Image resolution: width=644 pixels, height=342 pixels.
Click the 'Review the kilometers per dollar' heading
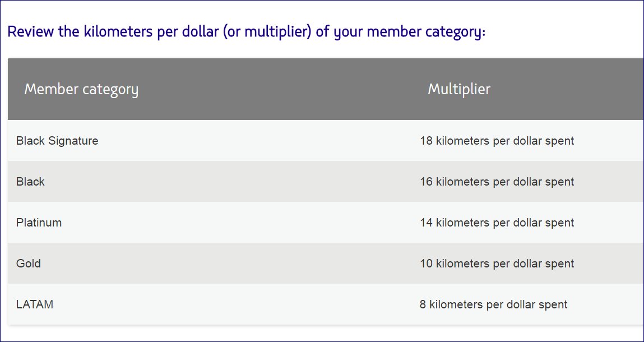[246, 31]
